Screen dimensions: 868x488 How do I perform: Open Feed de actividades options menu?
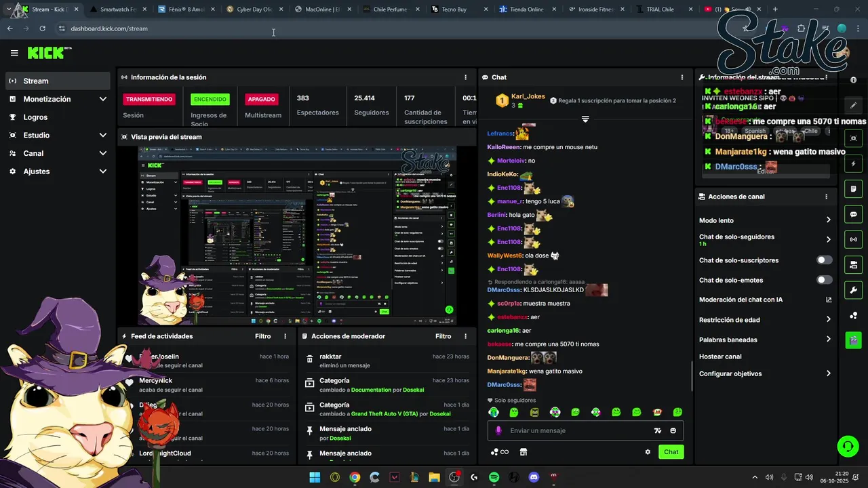click(x=285, y=336)
